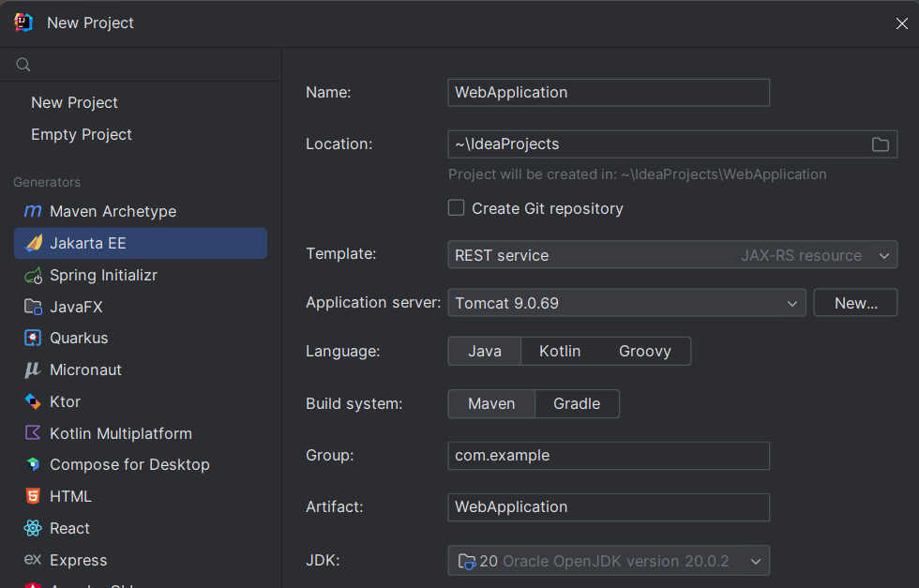The image size is (919, 588).
Task: Pick the Quarkus generator icon
Action: pos(33,338)
